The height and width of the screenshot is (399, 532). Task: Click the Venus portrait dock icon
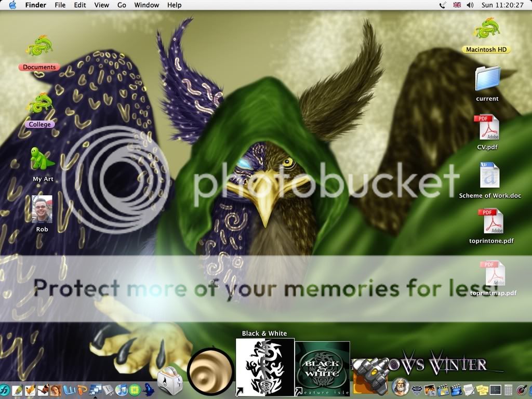pyautogui.click(x=56, y=390)
